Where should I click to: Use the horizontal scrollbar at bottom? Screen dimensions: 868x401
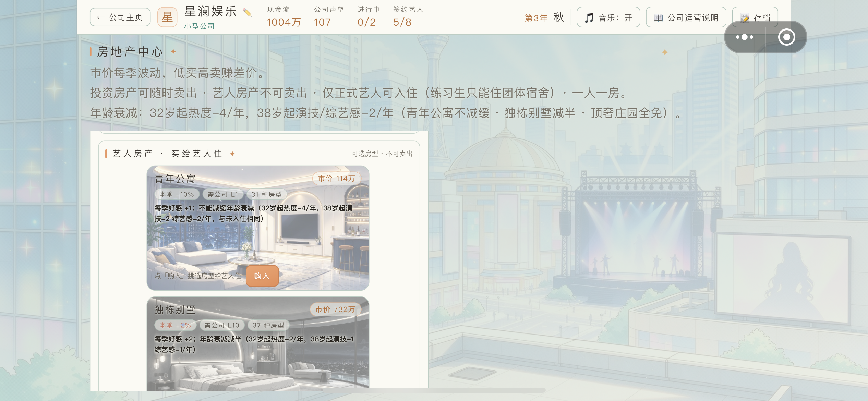(434, 390)
